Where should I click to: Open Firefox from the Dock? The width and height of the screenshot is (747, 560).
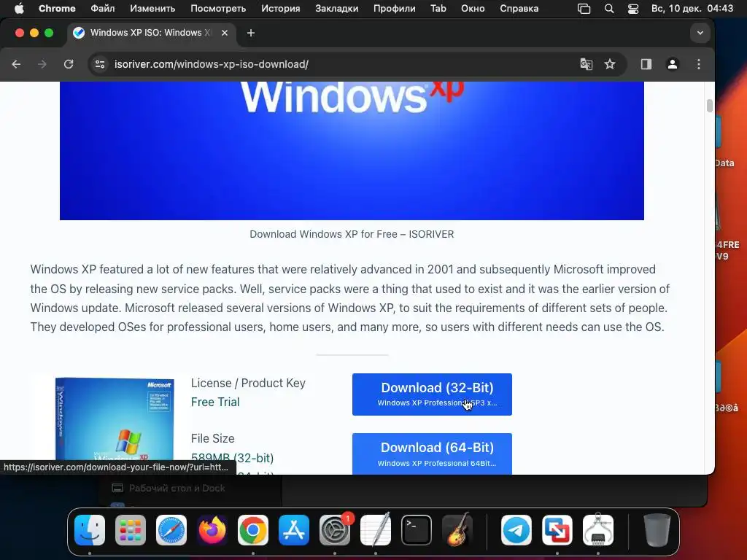coord(212,530)
